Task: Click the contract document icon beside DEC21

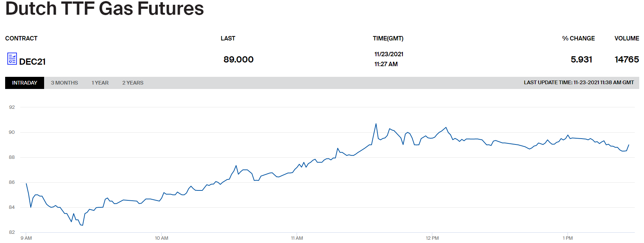Action: pyautogui.click(x=12, y=59)
